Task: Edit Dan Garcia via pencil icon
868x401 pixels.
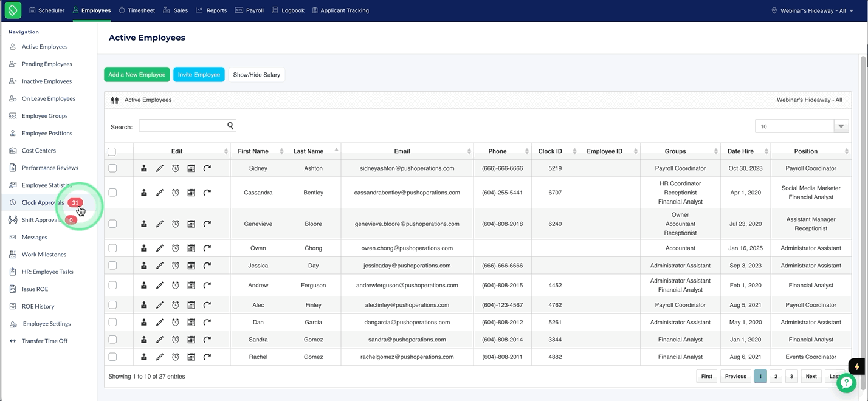Action: (160, 323)
